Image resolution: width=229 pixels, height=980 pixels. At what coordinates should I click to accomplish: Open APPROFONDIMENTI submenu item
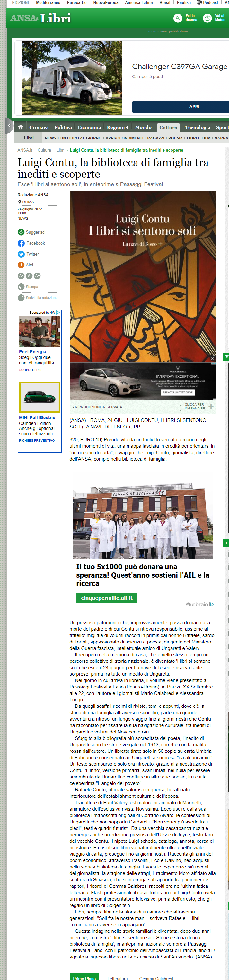point(124,138)
